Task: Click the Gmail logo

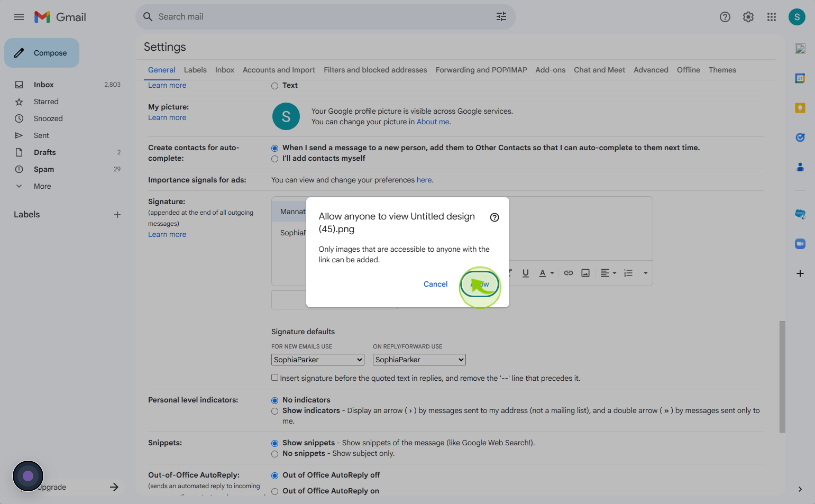Action: pos(60,17)
